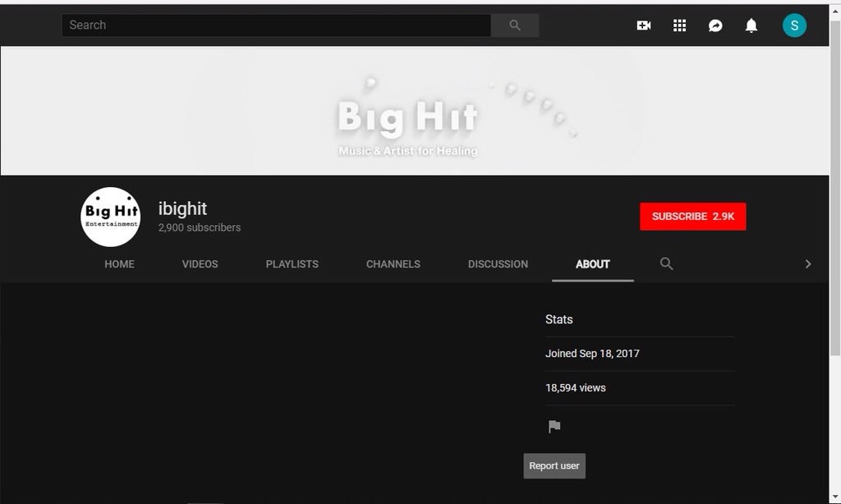Click the scrollbar down arrow
Image resolution: width=841 pixels, height=504 pixels.
pos(835,497)
